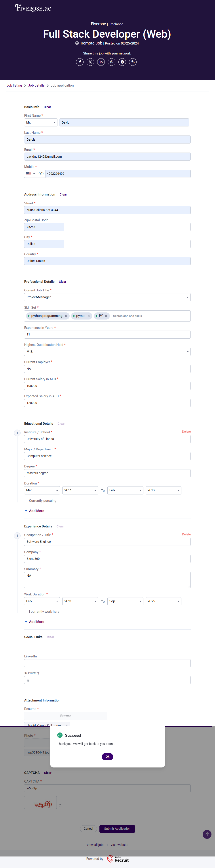
Task: Open Highest Qualification Held dropdown
Action: [x=107, y=352]
